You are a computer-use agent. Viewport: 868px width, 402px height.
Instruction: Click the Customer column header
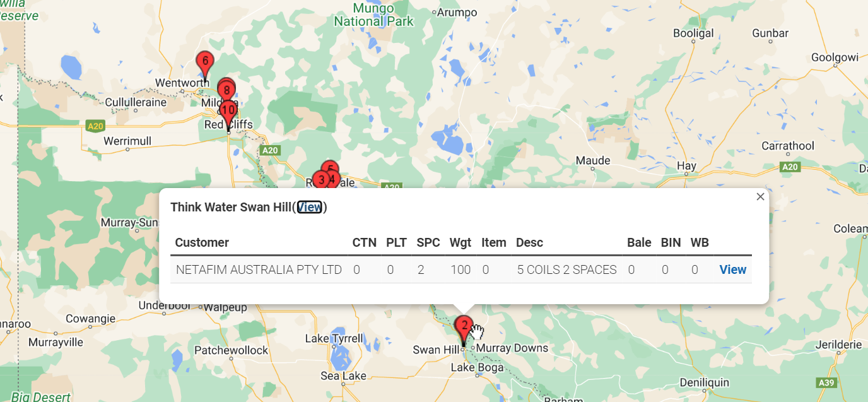point(202,242)
